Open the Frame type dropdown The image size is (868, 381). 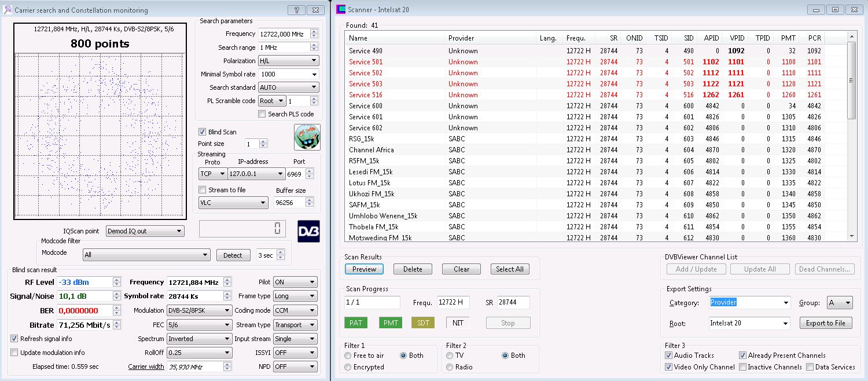tap(295, 296)
